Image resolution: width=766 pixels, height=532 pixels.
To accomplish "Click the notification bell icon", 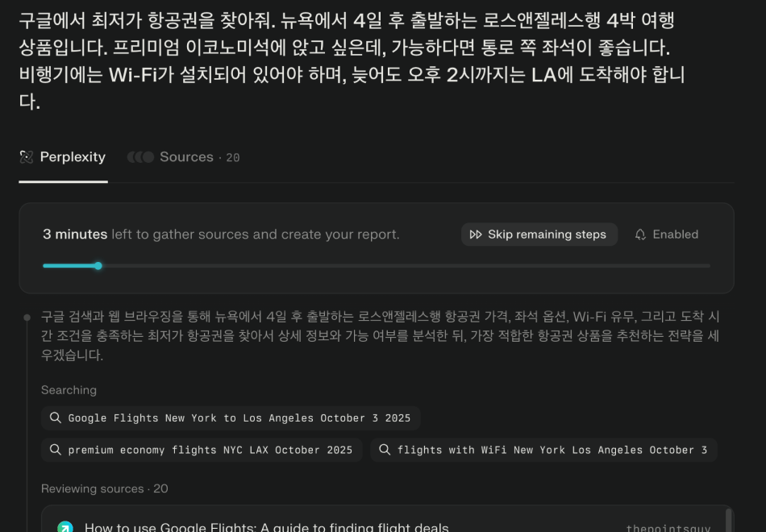I will (x=640, y=235).
